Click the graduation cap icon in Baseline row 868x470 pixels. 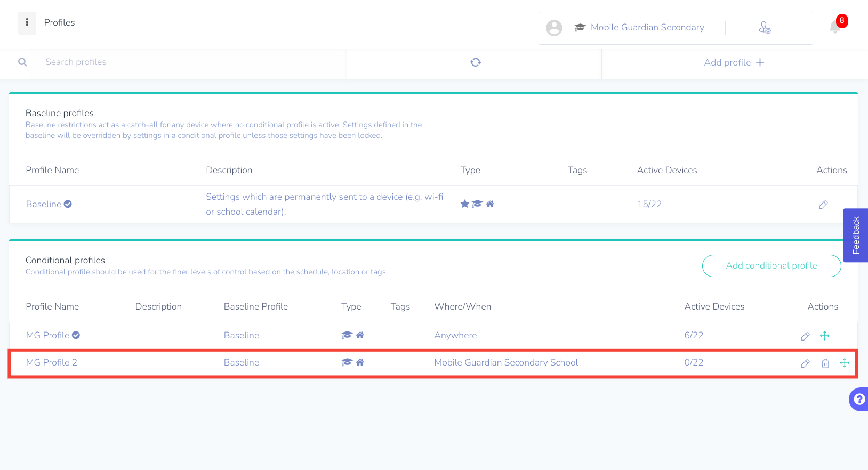[477, 204]
